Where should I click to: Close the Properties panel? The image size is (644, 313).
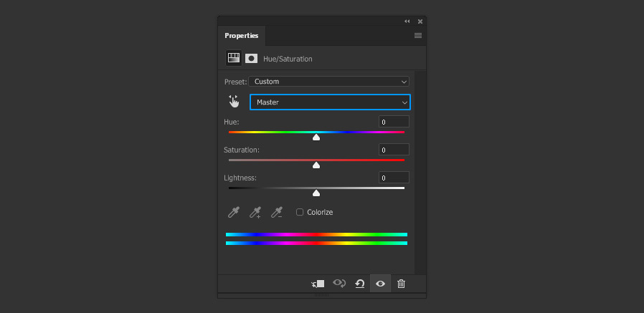pyautogui.click(x=420, y=21)
